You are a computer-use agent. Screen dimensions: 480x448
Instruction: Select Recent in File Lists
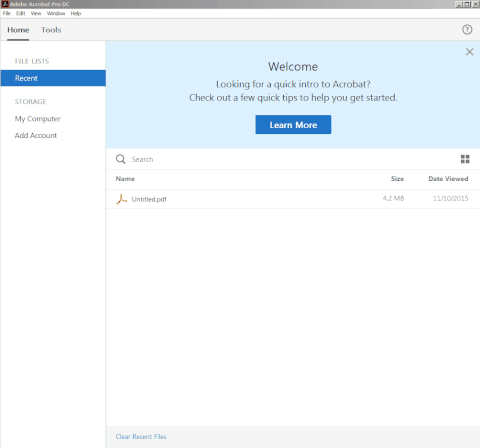[x=53, y=78]
